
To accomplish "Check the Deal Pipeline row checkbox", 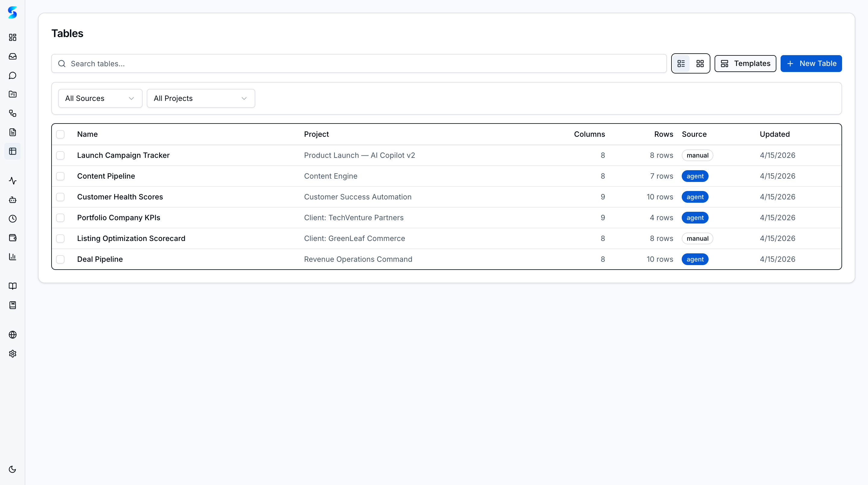I will [x=60, y=259].
